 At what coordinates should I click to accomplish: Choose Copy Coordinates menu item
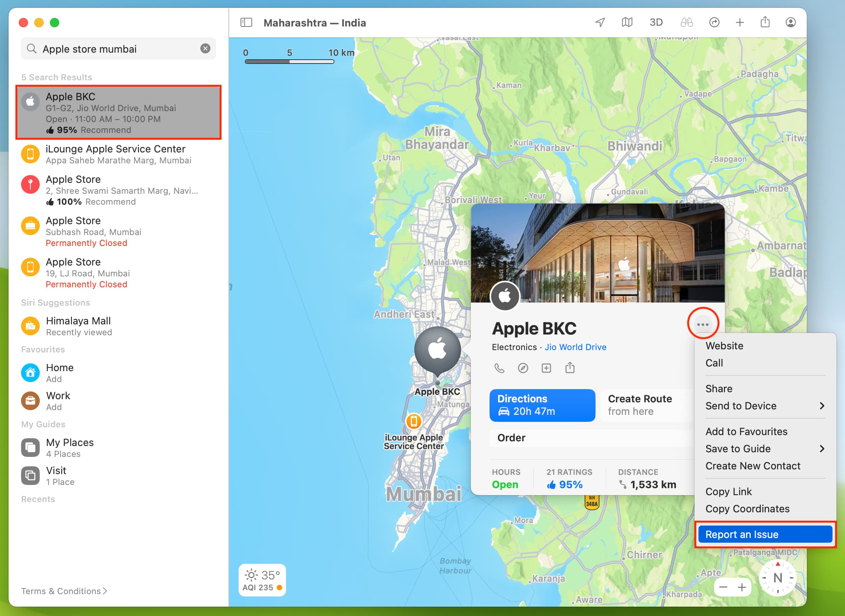coord(765,509)
